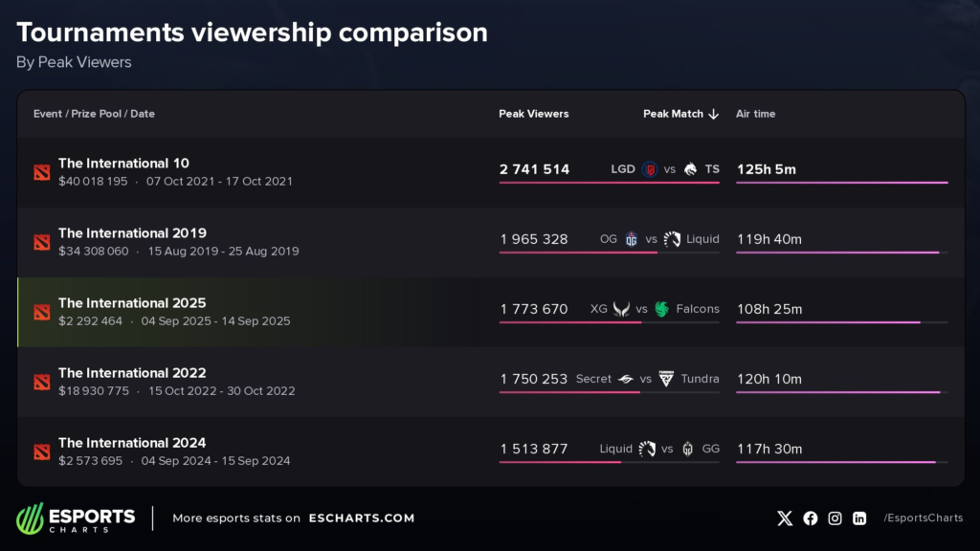Sort by Peak Match arrow

pos(713,114)
